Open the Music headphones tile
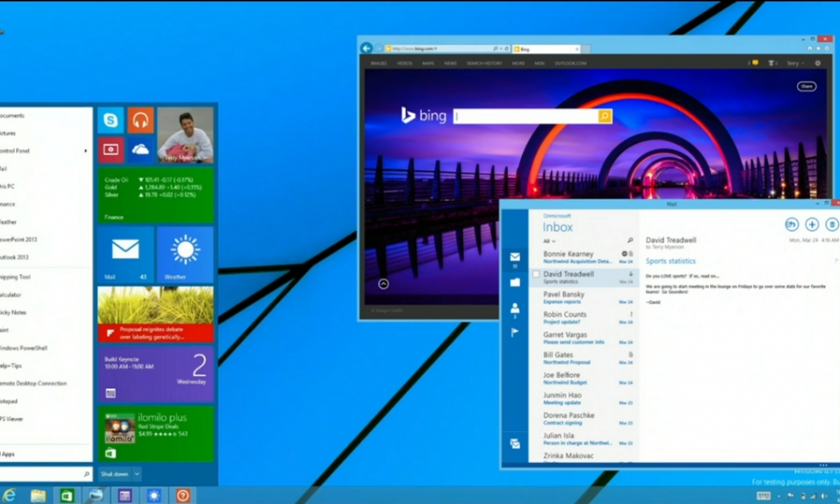840x504 pixels. click(x=140, y=120)
